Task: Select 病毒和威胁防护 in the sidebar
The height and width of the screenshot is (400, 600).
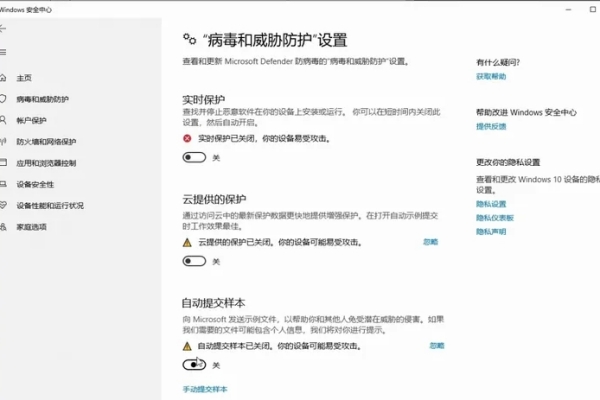Action: tap(42, 99)
